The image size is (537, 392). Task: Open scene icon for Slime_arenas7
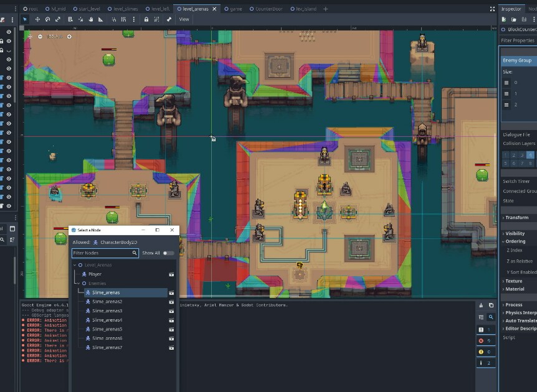coord(171,348)
